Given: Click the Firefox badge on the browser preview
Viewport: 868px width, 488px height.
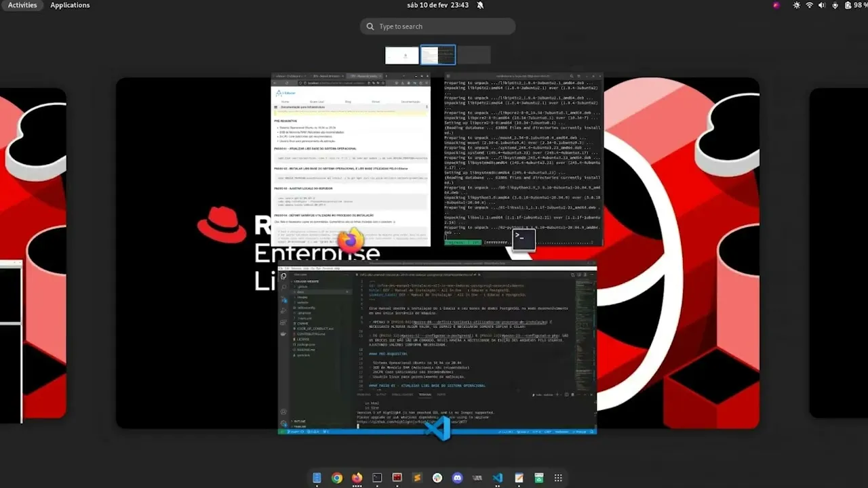Looking at the screenshot, I should [351, 240].
